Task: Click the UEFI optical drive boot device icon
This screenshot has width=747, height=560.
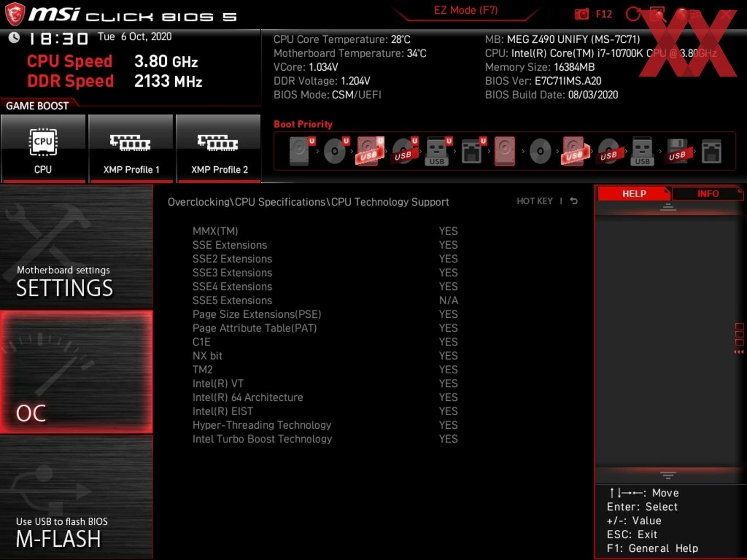Action: 336,151
